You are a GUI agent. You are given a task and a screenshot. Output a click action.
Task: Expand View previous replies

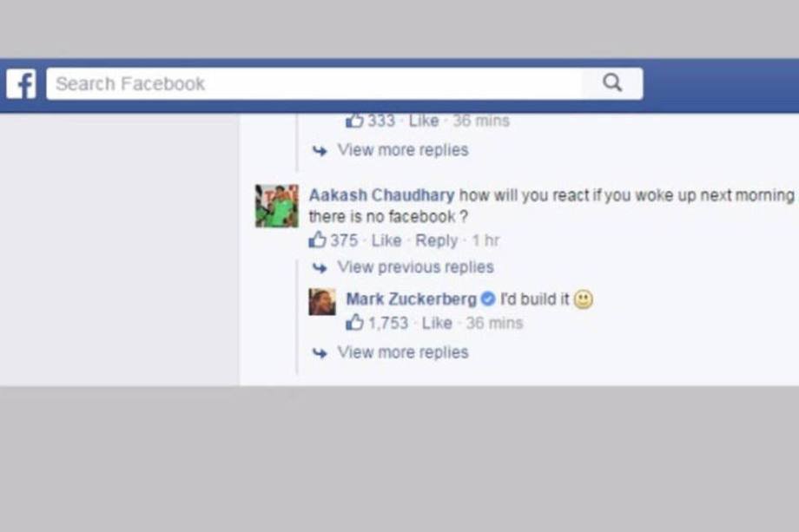[415, 267]
